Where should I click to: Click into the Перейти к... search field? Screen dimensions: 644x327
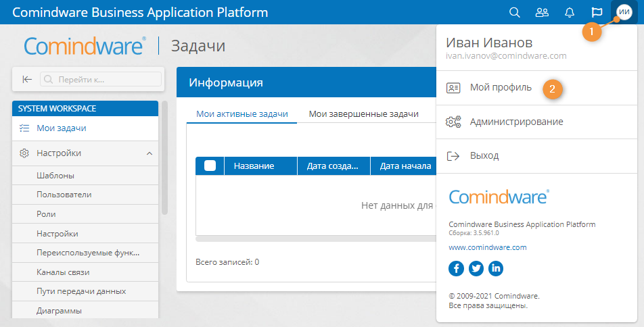tap(101, 79)
